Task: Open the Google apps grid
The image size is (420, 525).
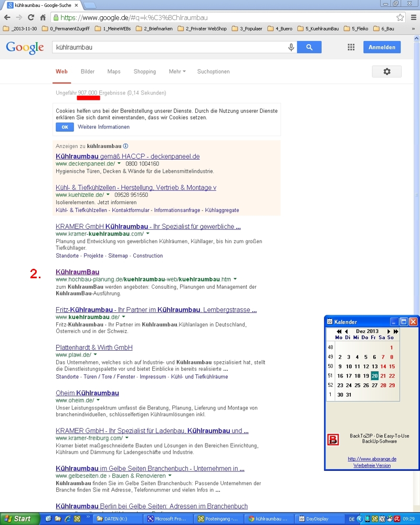Action: click(351, 47)
